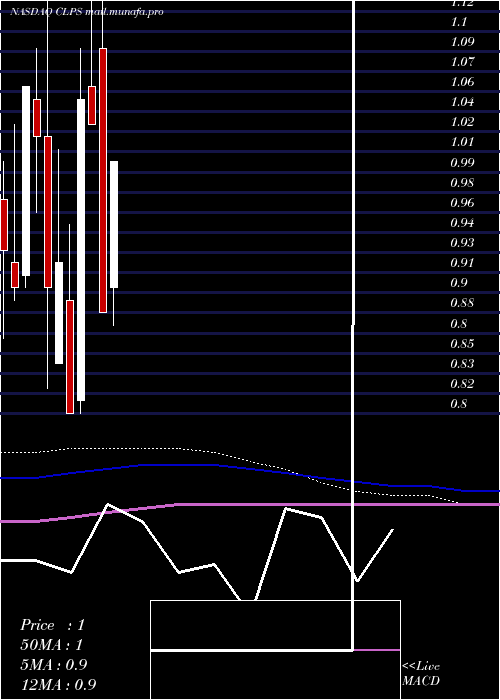Click the 1.04 price axis label

point(463,102)
